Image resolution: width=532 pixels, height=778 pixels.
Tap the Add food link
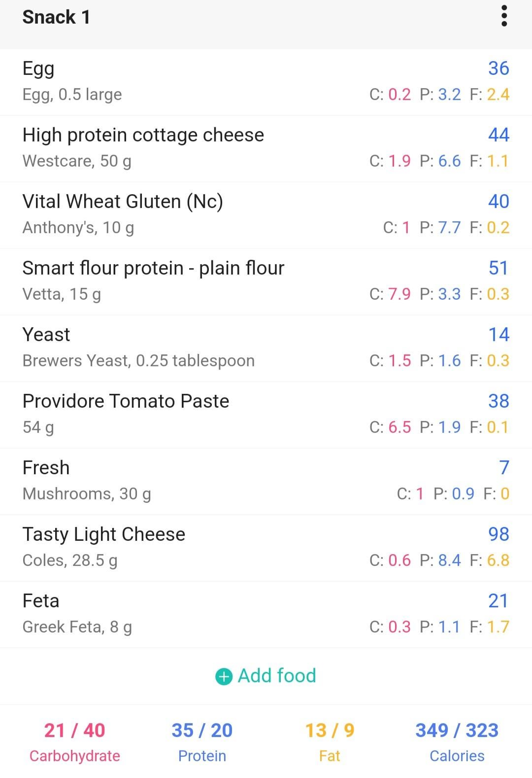pyautogui.click(x=266, y=676)
